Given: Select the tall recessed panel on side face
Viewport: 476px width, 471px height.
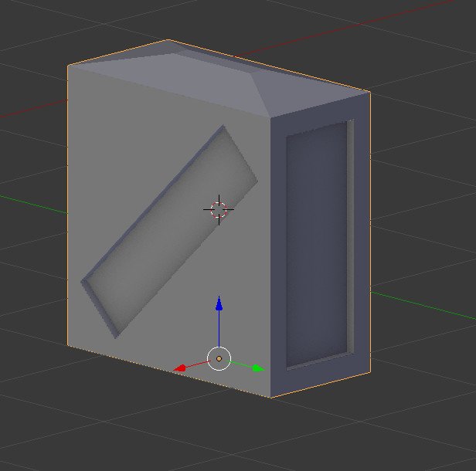Looking at the screenshot, I should tap(315, 247).
